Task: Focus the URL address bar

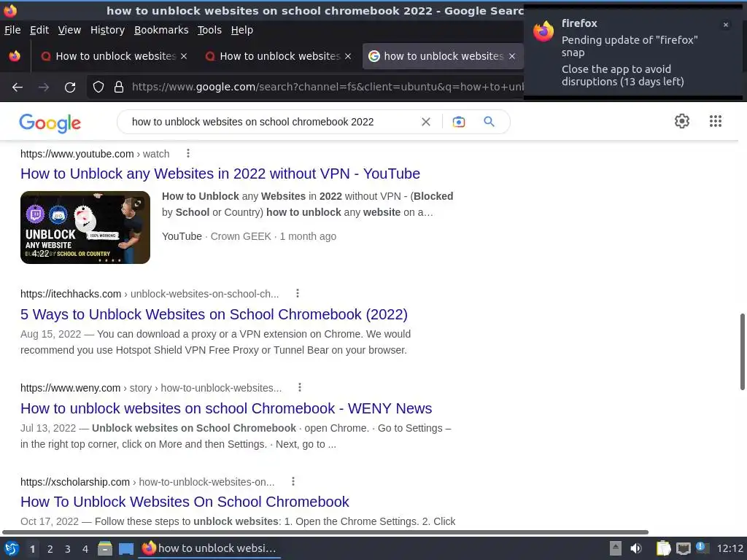Action: (x=327, y=87)
